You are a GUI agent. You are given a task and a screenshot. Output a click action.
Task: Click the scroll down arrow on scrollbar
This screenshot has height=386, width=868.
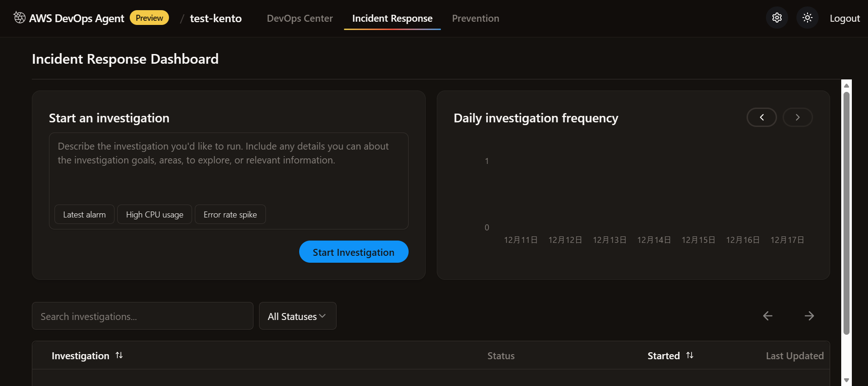tap(846, 380)
